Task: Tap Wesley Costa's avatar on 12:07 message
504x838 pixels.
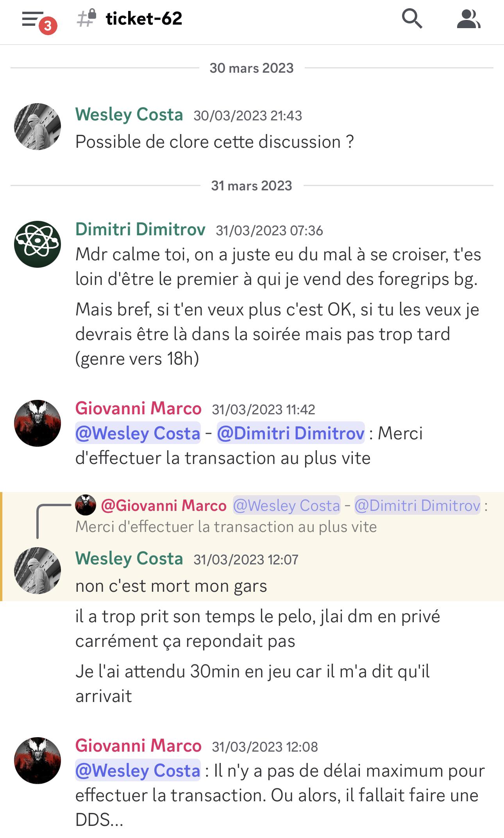Action: pos(38,571)
